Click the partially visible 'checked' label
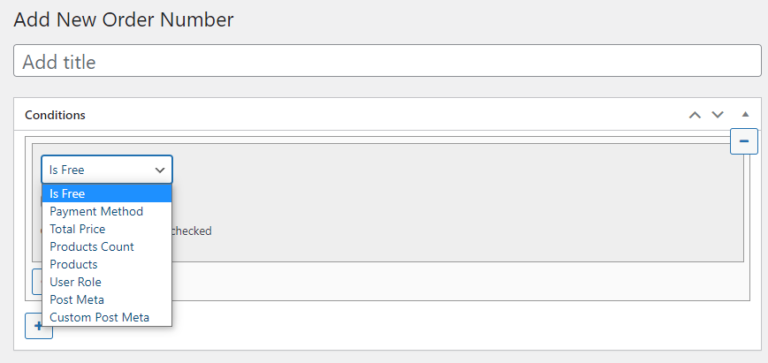 [191, 231]
